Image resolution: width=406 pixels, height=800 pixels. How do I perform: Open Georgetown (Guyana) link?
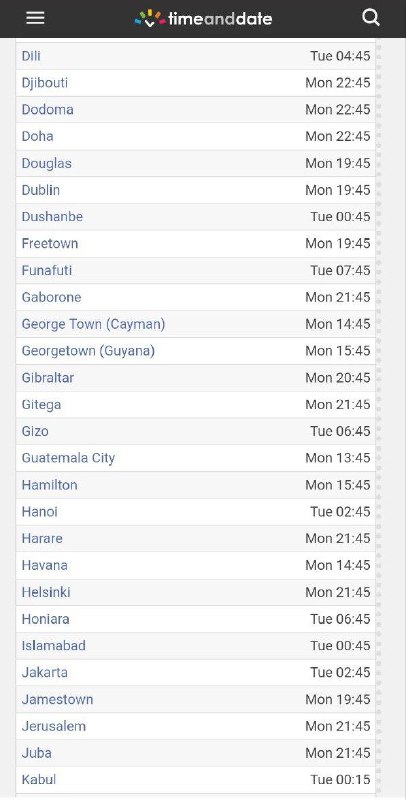tap(88, 351)
